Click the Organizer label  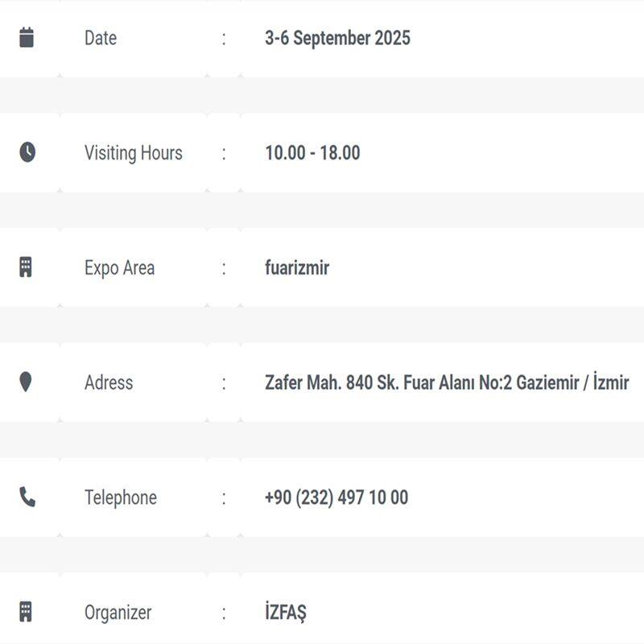coord(118,613)
